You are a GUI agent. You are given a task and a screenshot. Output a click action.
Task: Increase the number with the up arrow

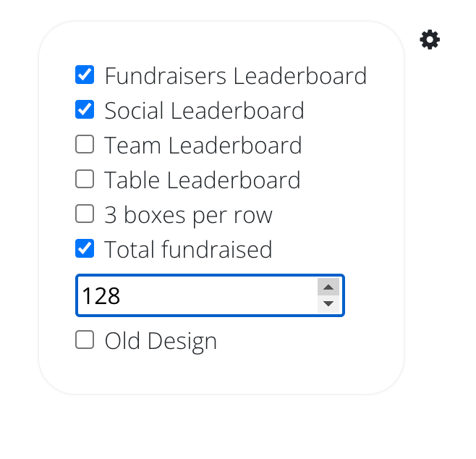(328, 287)
